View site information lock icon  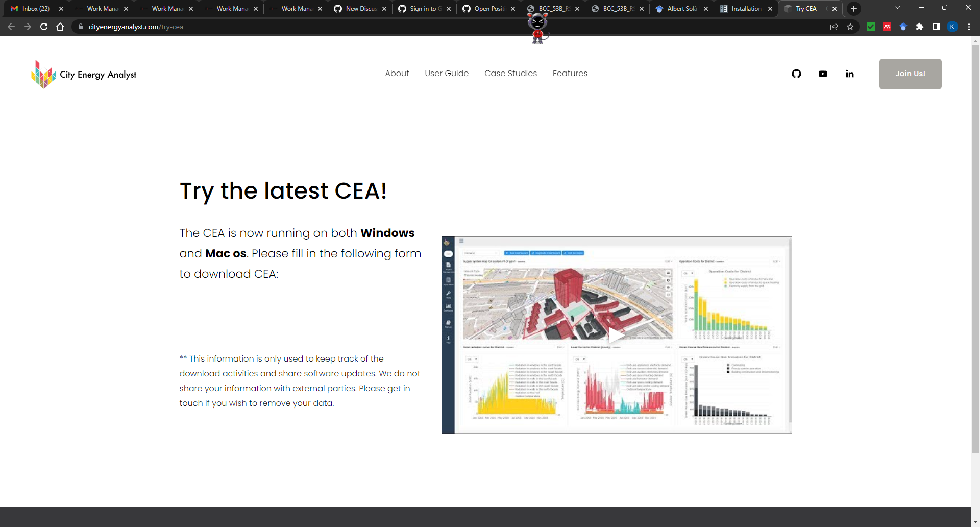click(80, 27)
